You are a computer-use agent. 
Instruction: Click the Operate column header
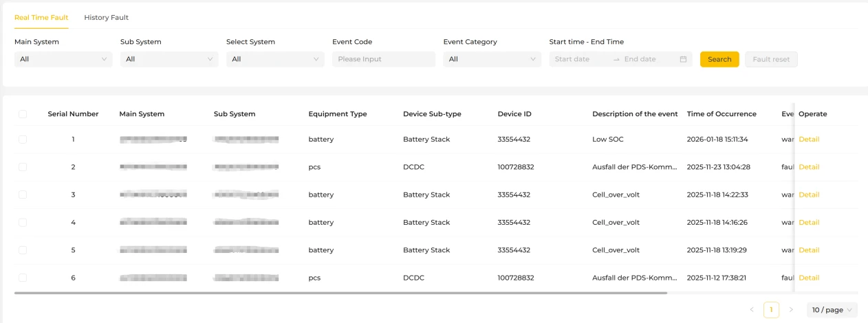click(x=812, y=114)
